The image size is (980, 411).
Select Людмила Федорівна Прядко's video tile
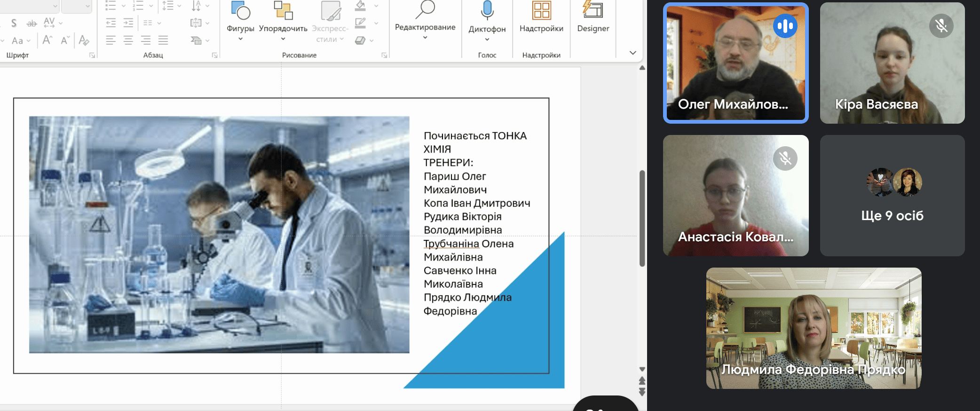click(814, 328)
